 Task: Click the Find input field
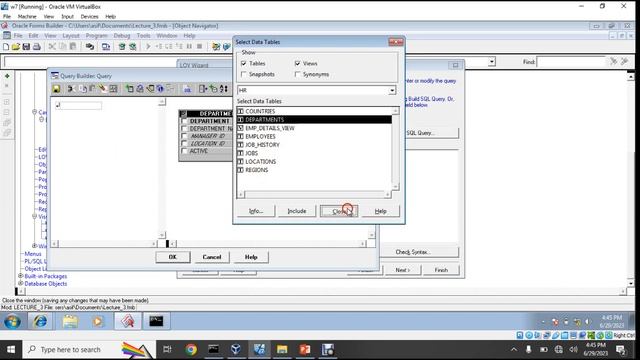point(571,62)
